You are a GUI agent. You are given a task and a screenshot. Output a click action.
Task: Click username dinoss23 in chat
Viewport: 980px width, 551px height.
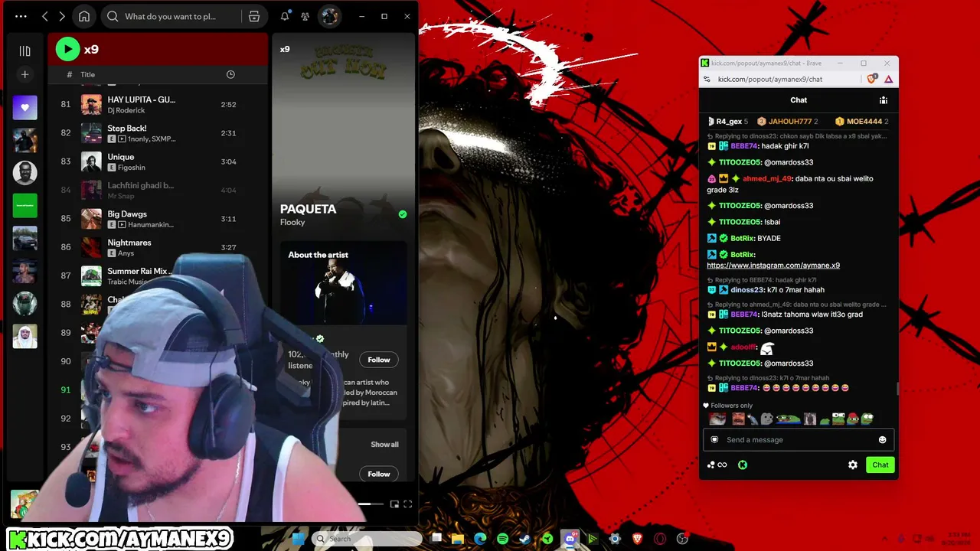pyautogui.click(x=747, y=290)
